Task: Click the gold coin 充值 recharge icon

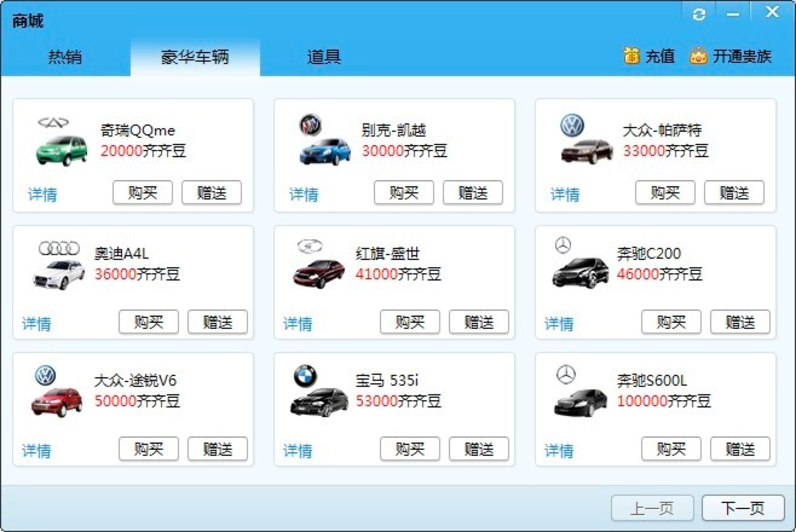Action: [x=631, y=56]
